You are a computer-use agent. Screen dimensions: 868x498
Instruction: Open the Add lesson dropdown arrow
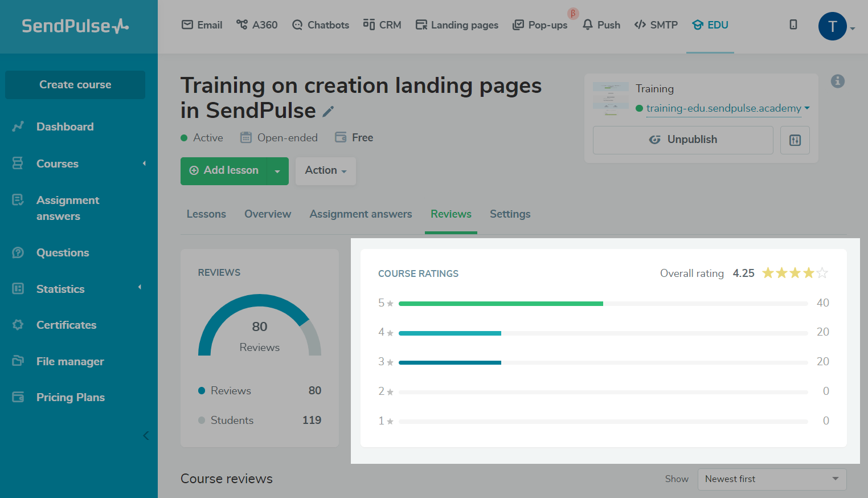pos(277,171)
